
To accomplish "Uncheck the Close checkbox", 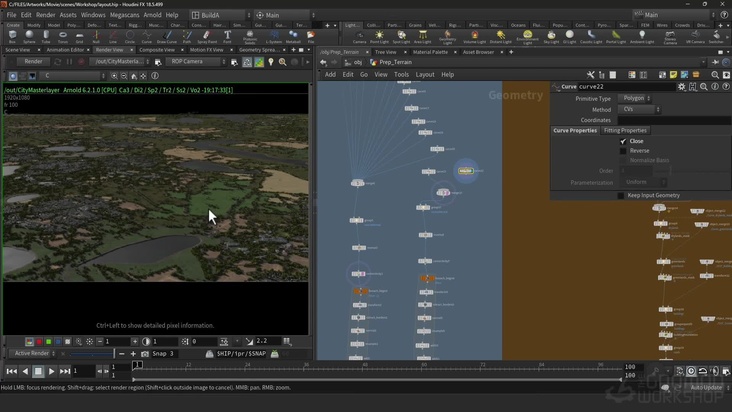I will pos(623,141).
